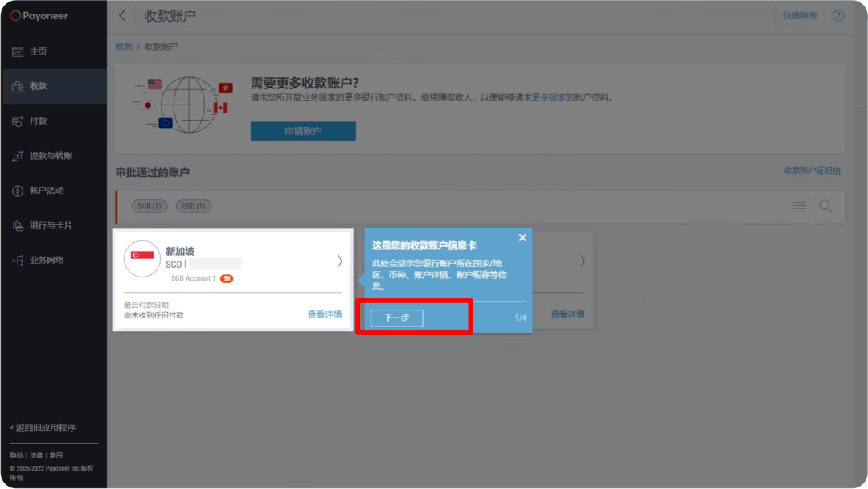Open the 更多国家 link
This screenshot has width=868, height=489.
tap(549, 97)
